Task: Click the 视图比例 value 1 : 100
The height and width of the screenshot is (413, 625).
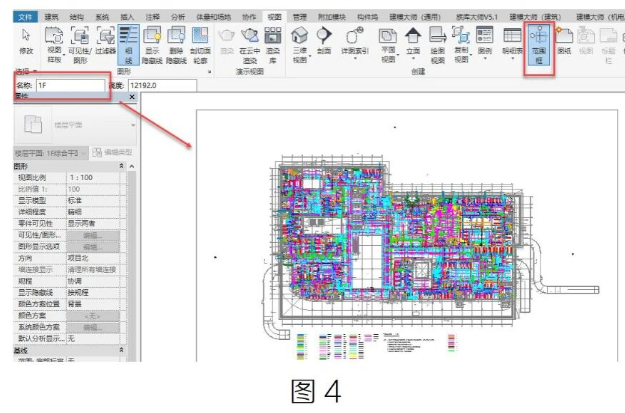Action: (x=92, y=177)
